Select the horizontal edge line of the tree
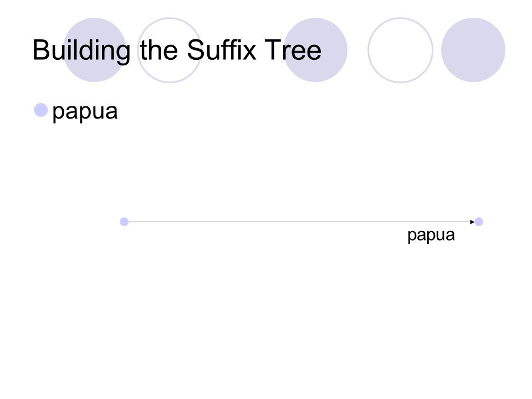Viewport: 532px width, 399px height. [299, 222]
